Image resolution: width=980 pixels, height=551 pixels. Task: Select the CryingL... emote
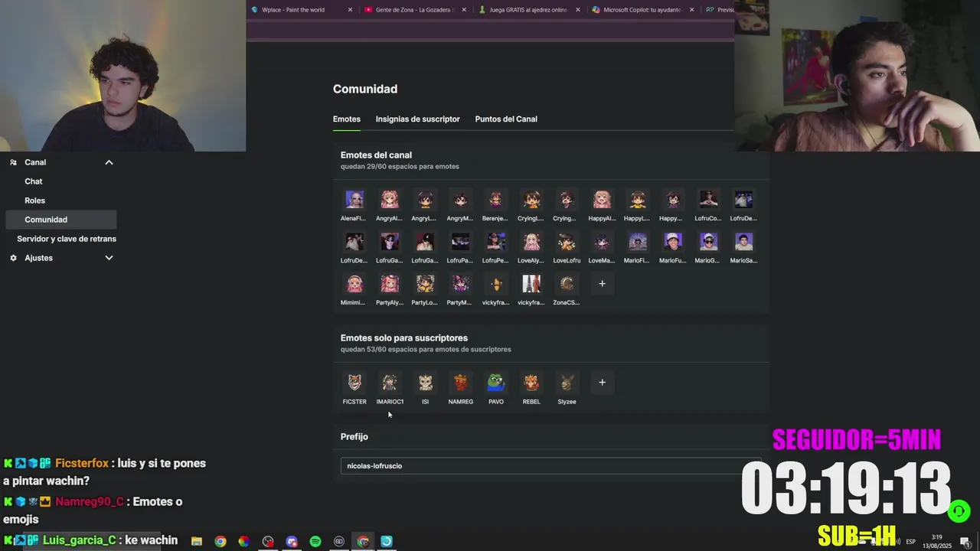tap(531, 200)
